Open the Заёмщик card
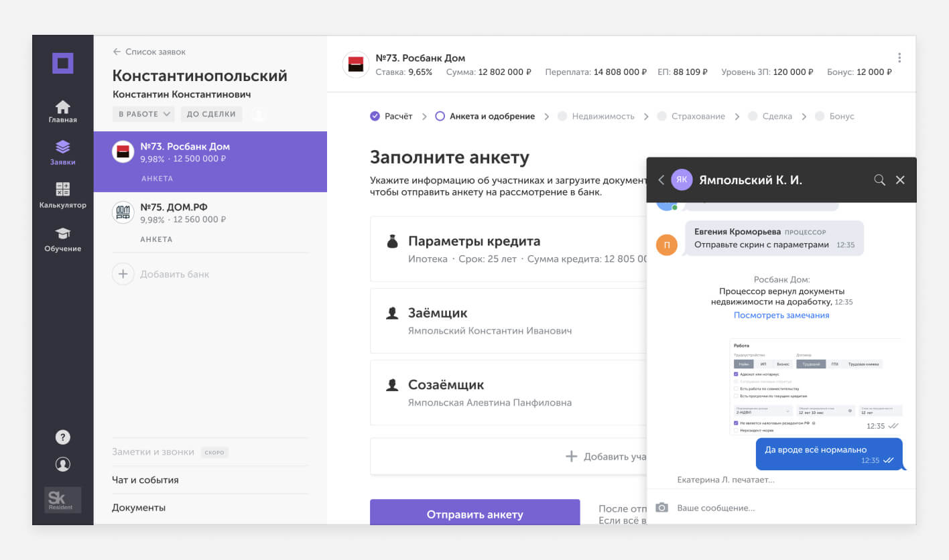The image size is (949, 560). (x=508, y=321)
